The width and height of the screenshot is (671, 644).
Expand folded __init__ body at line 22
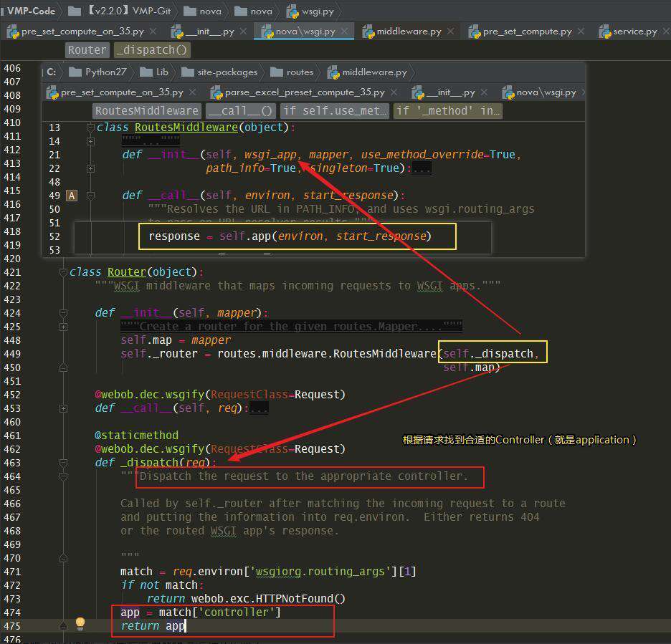[90, 168]
